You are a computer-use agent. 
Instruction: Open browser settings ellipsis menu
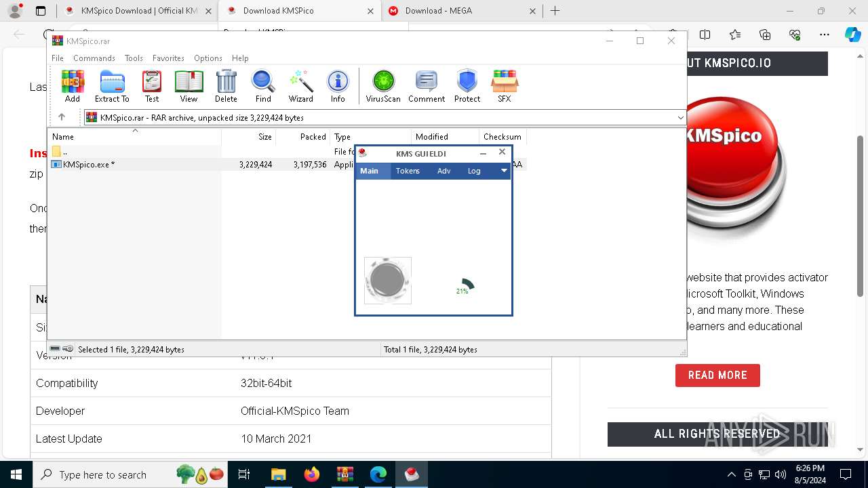click(825, 35)
